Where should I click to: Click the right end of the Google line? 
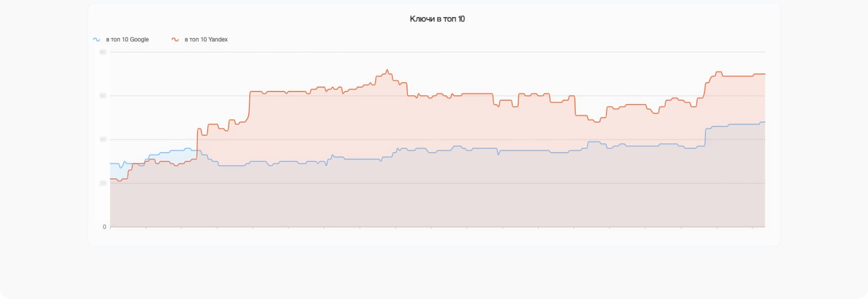765,122
